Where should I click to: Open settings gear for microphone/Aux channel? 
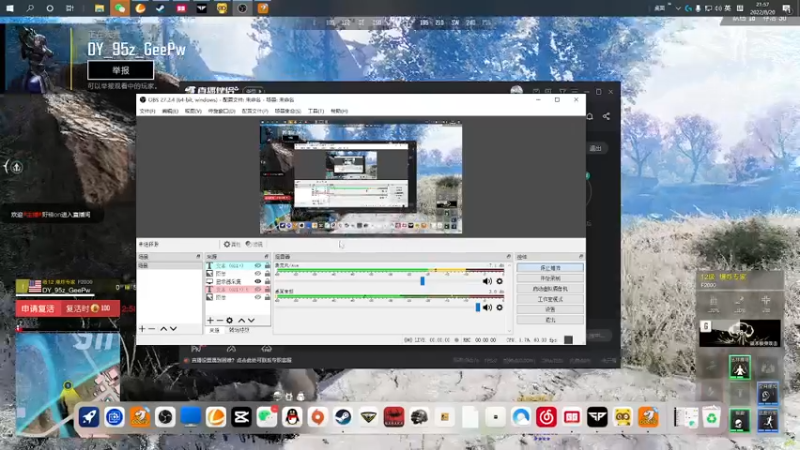pyautogui.click(x=499, y=281)
